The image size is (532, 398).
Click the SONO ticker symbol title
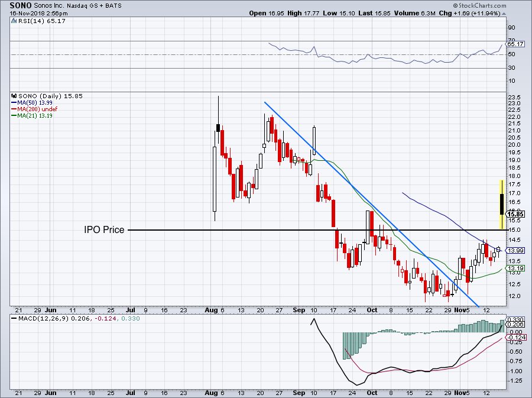(x=21, y=5)
